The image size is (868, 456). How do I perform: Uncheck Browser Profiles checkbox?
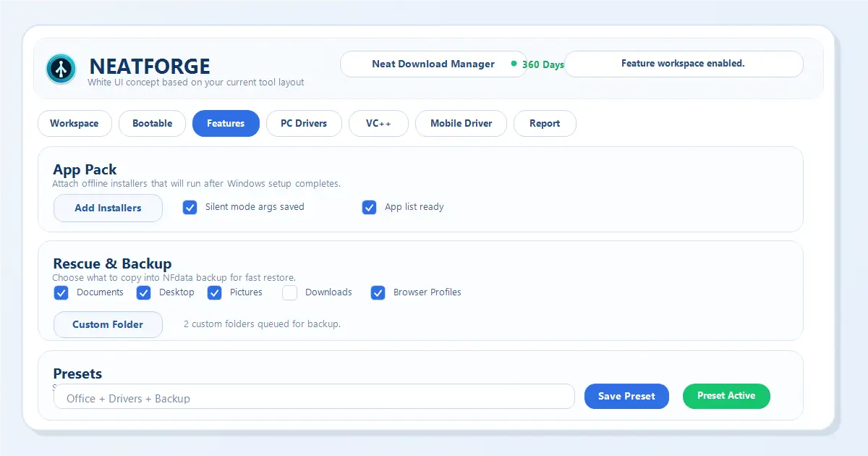(x=378, y=293)
